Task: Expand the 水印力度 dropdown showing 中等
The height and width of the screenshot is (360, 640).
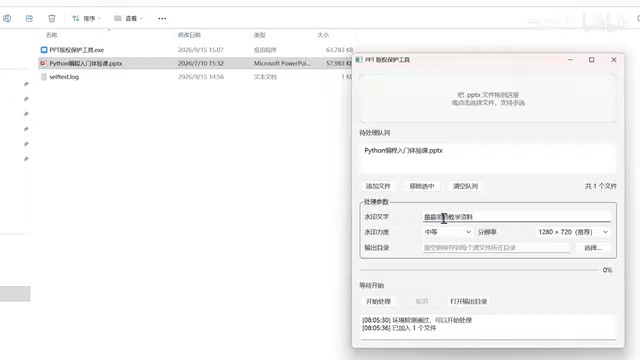Action: 448,232
